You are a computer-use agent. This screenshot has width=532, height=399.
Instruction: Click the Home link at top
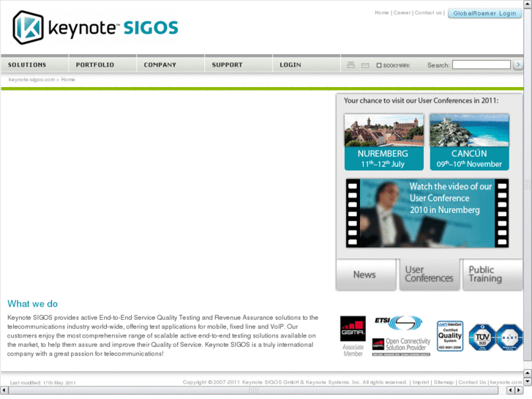pyautogui.click(x=382, y=12)
